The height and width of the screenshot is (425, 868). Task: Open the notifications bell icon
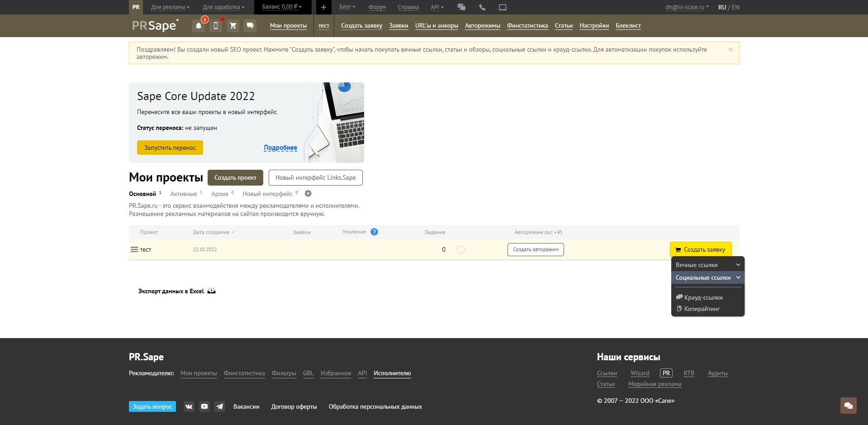pos(199,26)
